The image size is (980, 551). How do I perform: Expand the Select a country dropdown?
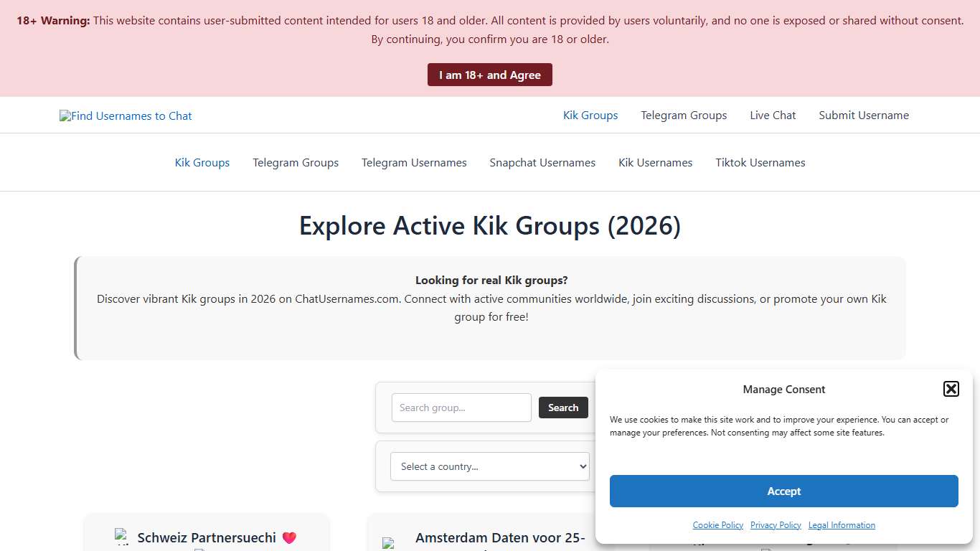(489, 466)
